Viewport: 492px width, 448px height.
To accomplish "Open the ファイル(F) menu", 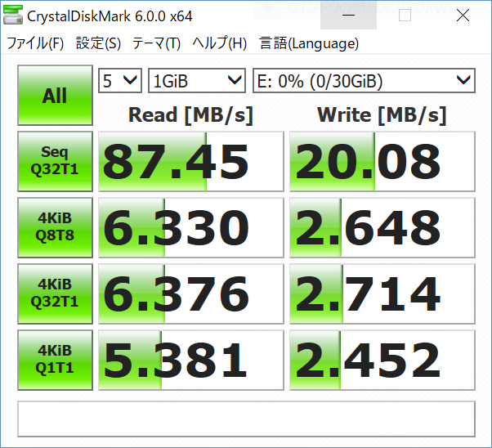I will tap(35, 44).
